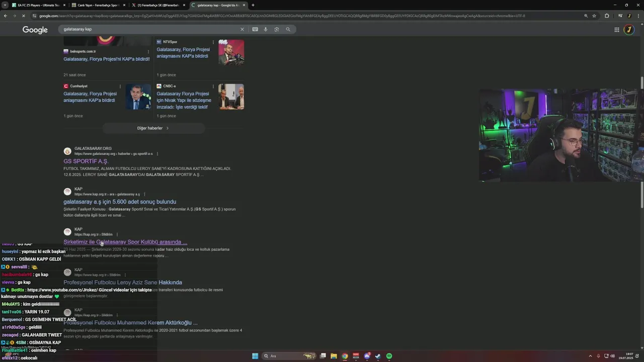This screenshot has height=362, width=644.
Task: Close the Fenerbahçe SK X tab
Action: point(183,5)
